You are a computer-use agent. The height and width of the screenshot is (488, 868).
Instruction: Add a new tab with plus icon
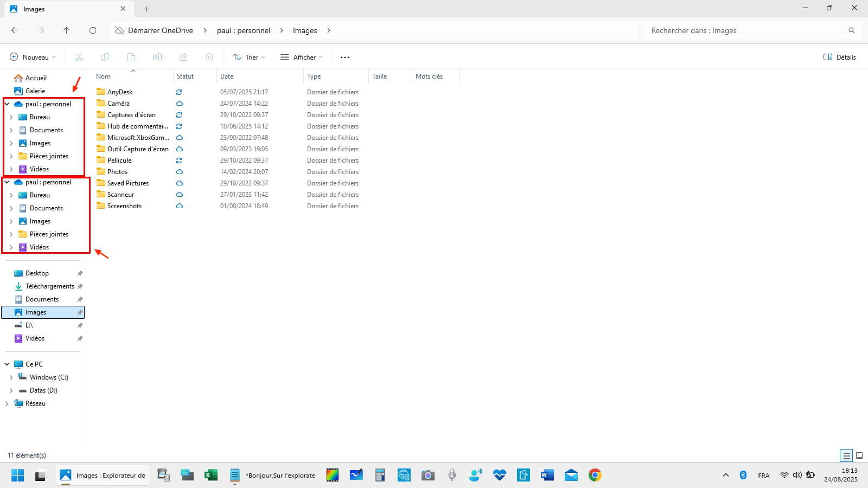146,9
